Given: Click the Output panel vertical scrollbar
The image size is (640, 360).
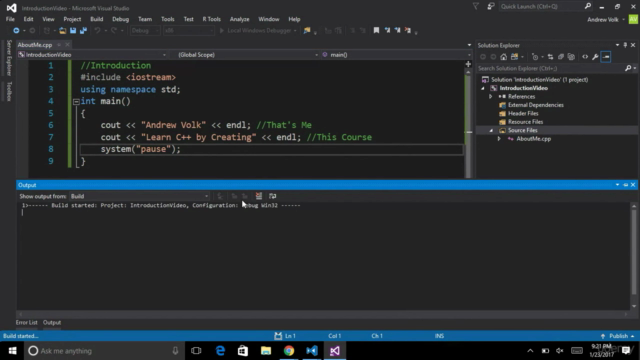Looking at the screenshot, I should click(x=633, y=255).
